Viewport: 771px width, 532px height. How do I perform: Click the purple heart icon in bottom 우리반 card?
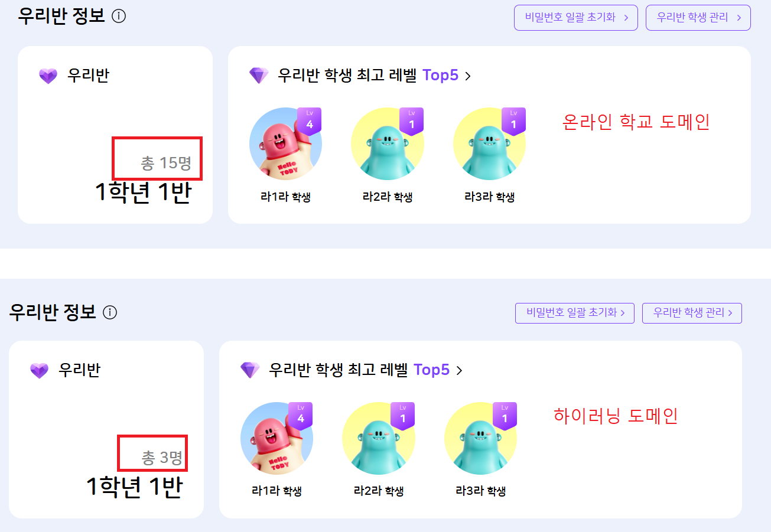(39, 371)
